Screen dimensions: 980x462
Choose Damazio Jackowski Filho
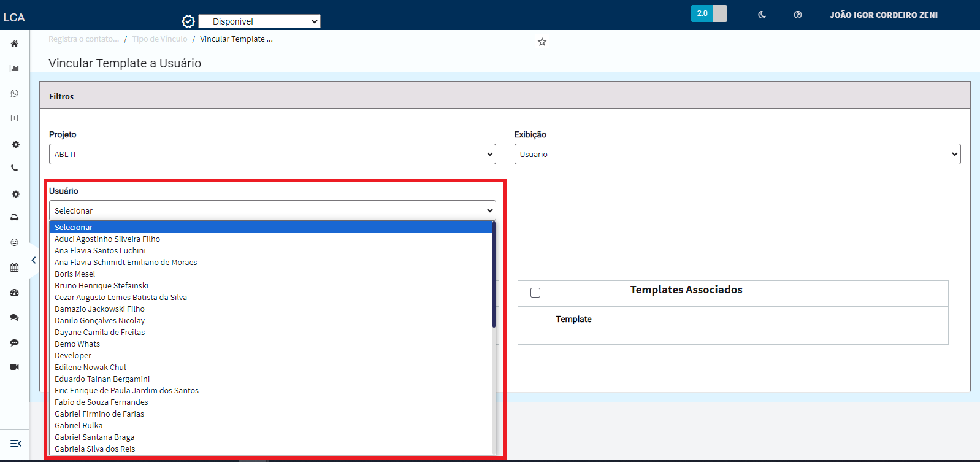point(271,309)
